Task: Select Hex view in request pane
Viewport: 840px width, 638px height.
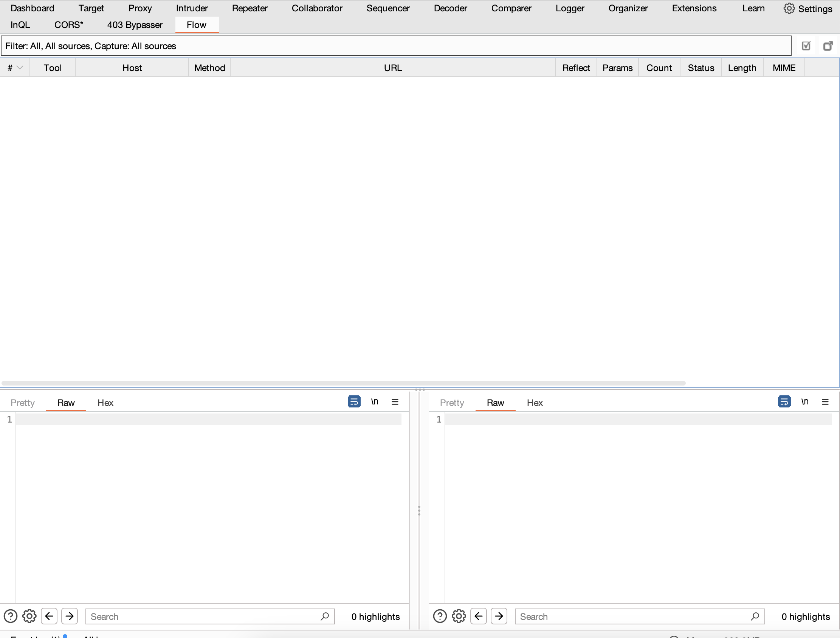Action: 105,403
